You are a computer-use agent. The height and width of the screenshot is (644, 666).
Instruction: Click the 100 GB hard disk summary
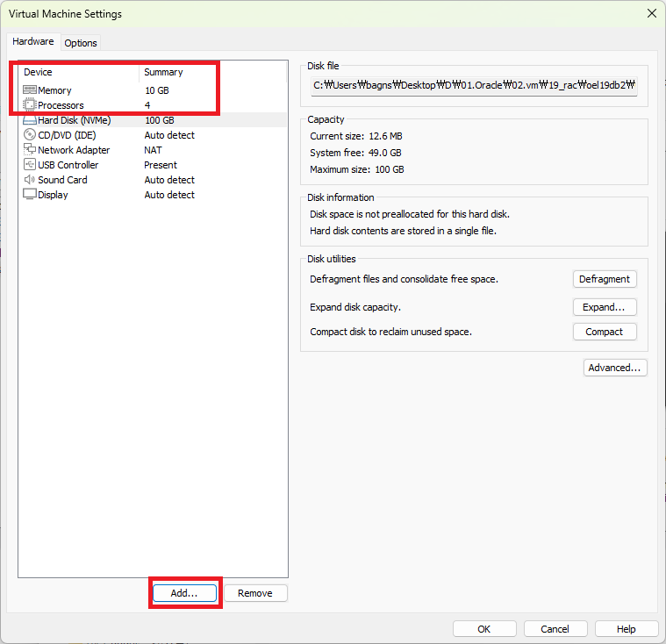(x=160, y=120)
